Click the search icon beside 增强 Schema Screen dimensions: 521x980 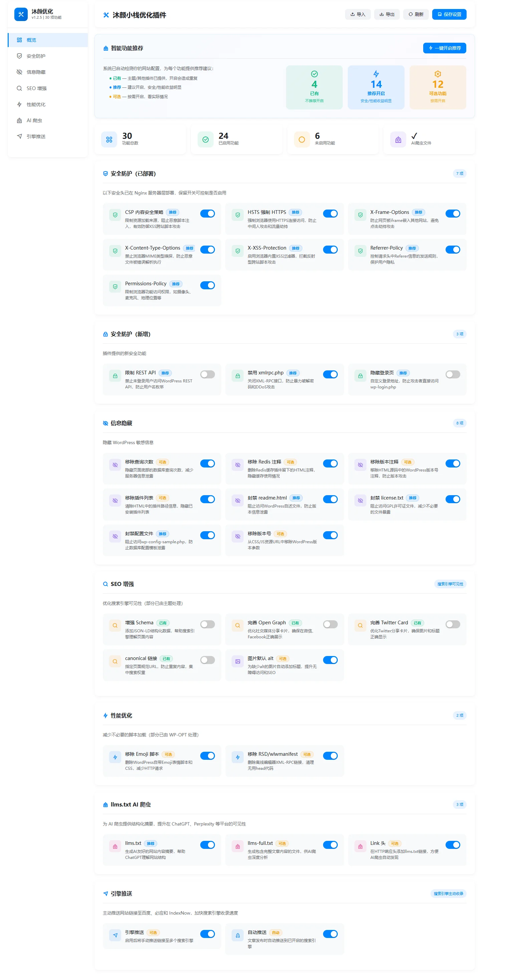[x=115, y=625]
